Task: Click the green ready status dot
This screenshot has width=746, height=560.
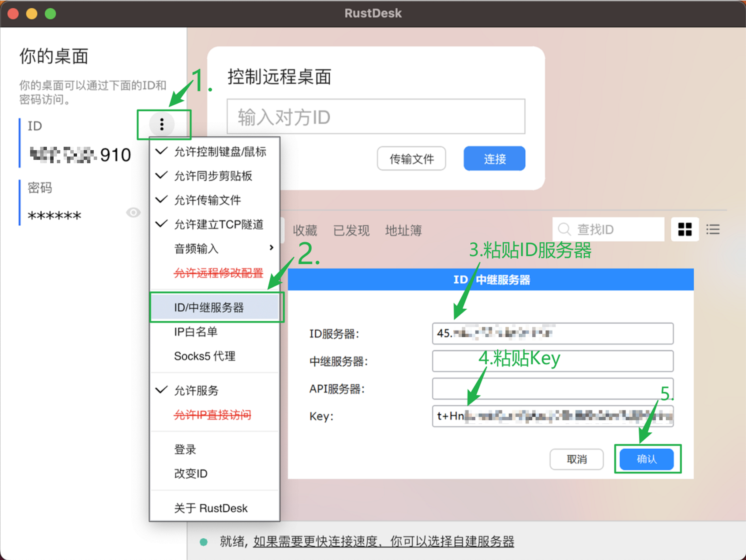Action: (203, 542)
